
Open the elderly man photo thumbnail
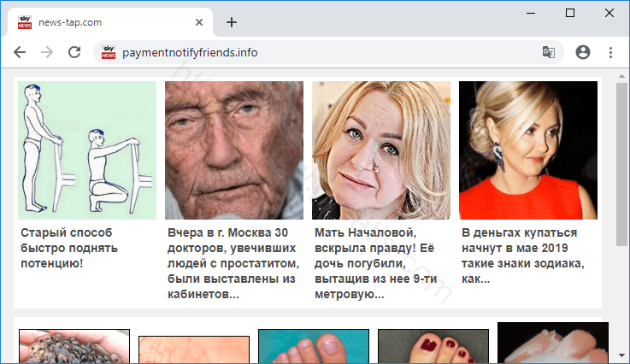pos(234,150)
